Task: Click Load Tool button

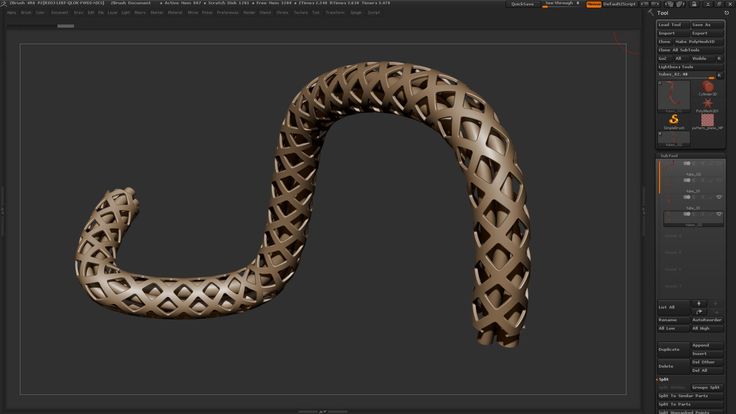Action: (x=673, y=25)
